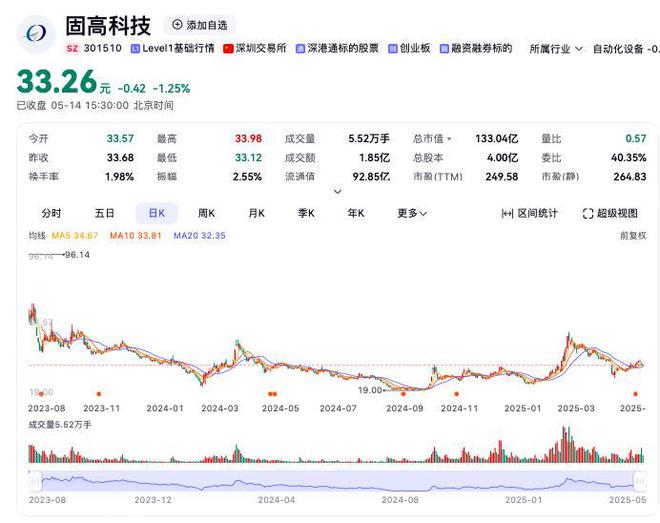Open the 区间统计 range statistics

[530, 214]
